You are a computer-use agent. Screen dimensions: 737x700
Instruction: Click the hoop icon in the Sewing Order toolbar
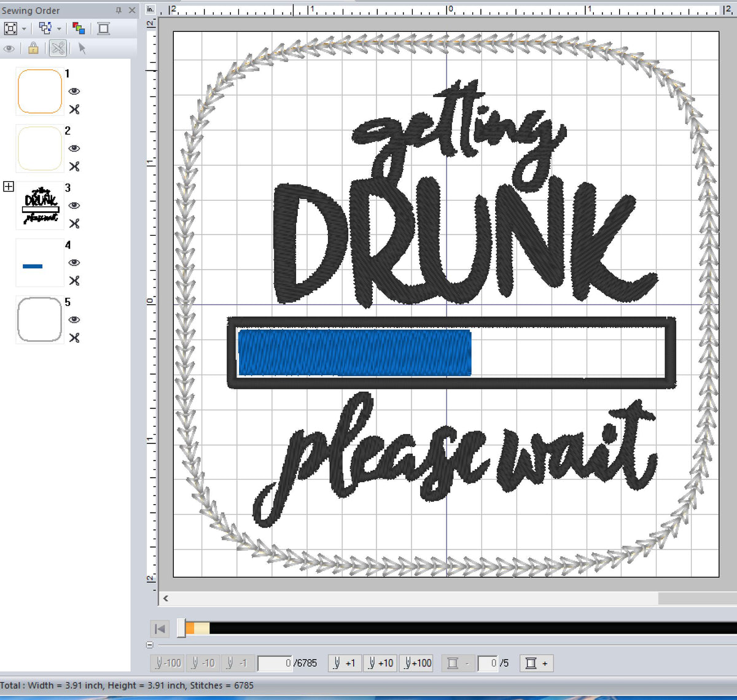click(x=104, y=28)
